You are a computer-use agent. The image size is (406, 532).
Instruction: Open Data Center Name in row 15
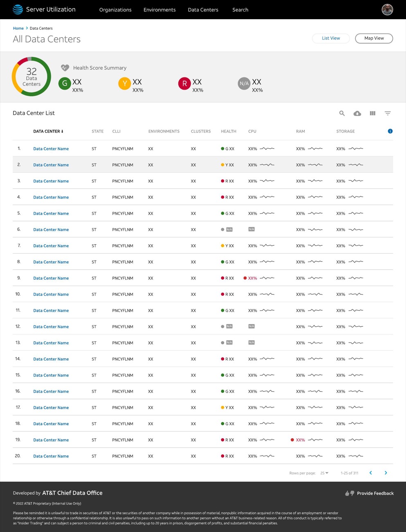(x=51, y=375)
